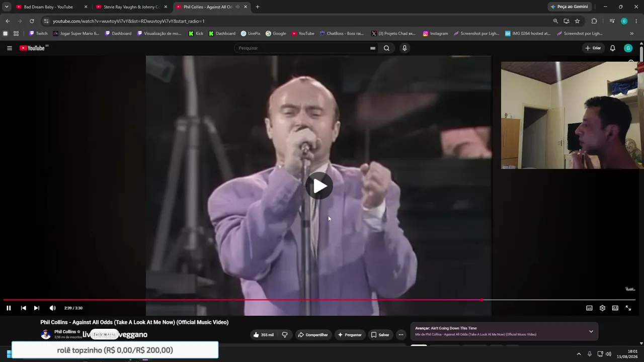Start voice search with microphone
Screen dimensions: 644x362
click(405, 48)
